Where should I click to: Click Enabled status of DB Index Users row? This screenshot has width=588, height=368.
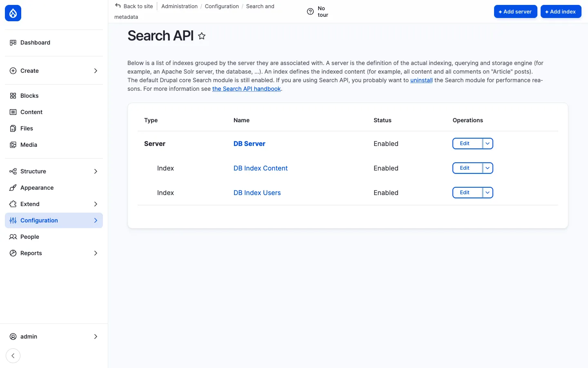pyautogui.click(x=386, y=193)
